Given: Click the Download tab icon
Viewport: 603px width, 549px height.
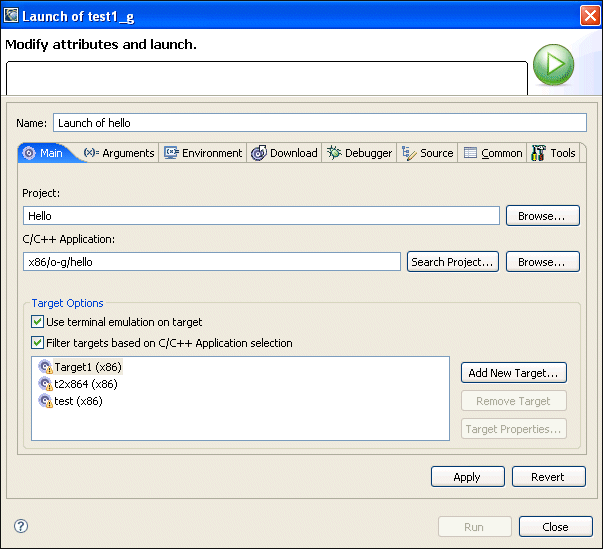Looking at the screenshot, I should 259,153.
